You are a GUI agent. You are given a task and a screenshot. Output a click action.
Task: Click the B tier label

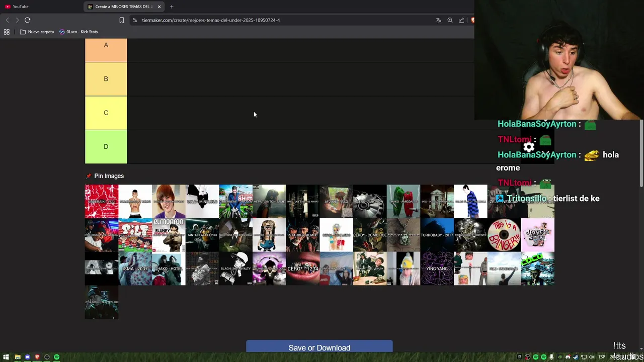click(x=106, y=79)
